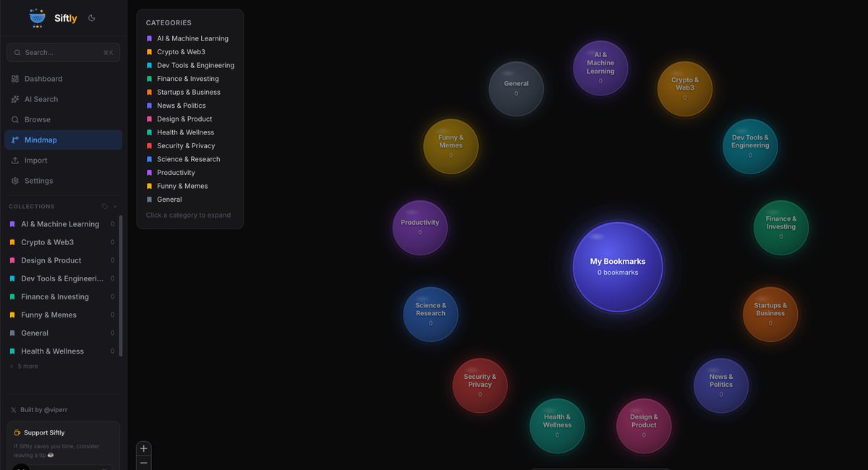Image resolution: width=868 pixels, height=470 pixels.
Task: Expand the Security & Privacy bubble
Action: click(480, 385)
